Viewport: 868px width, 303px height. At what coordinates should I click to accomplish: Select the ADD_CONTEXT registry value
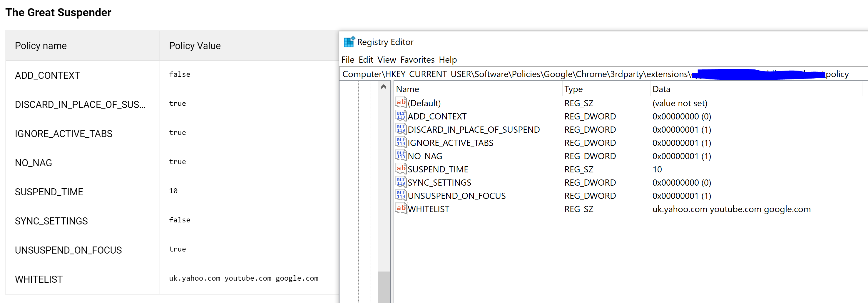coord(437,116)
